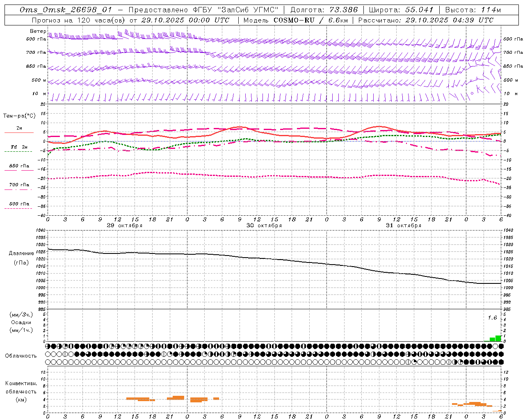
Task: Click the 'Ветер' wind panel label
Action: point(38,31)
